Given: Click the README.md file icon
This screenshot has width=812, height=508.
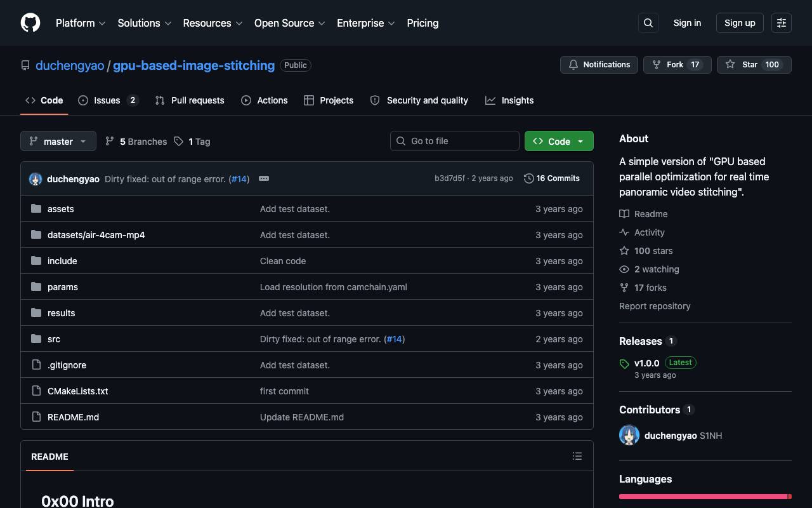Looking at the screenshot, I should coord(36,417).
